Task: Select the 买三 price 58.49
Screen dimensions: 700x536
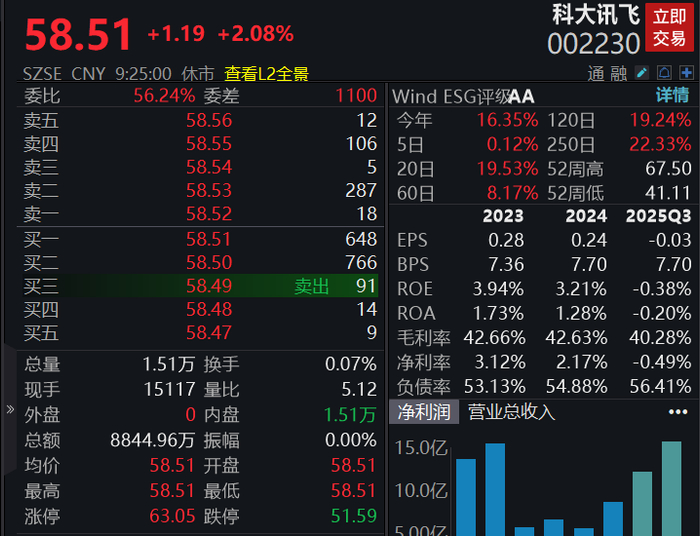Action: click(209, 286)
